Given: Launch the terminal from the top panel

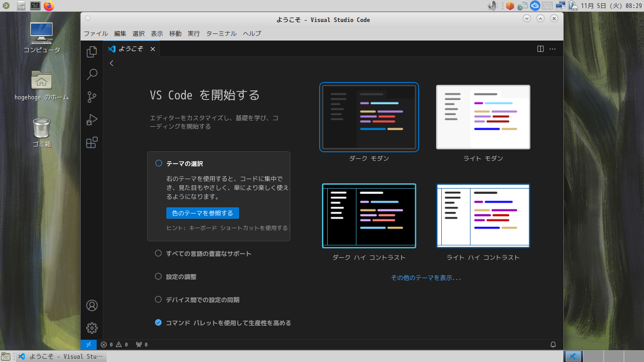Looking at the screenshot, I should (x=35, y=6).
